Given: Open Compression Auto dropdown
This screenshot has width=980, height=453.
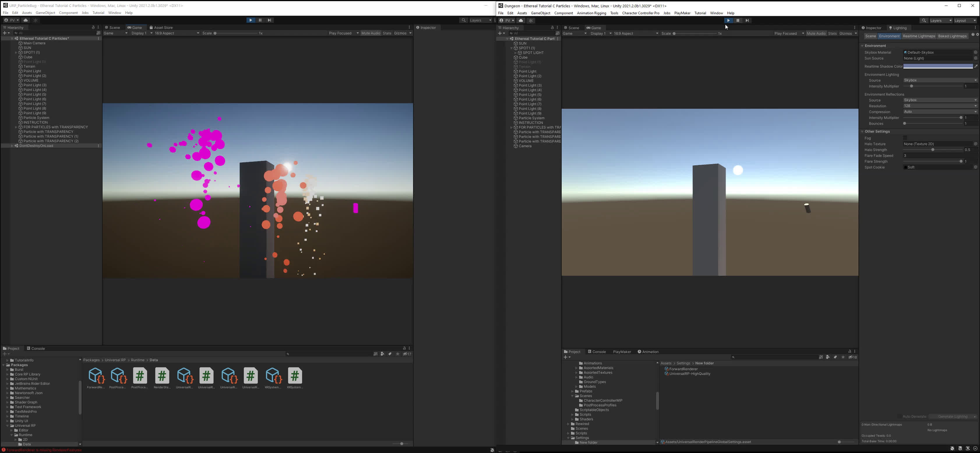Looking at the screenshot, I should (x=940, y=112).
